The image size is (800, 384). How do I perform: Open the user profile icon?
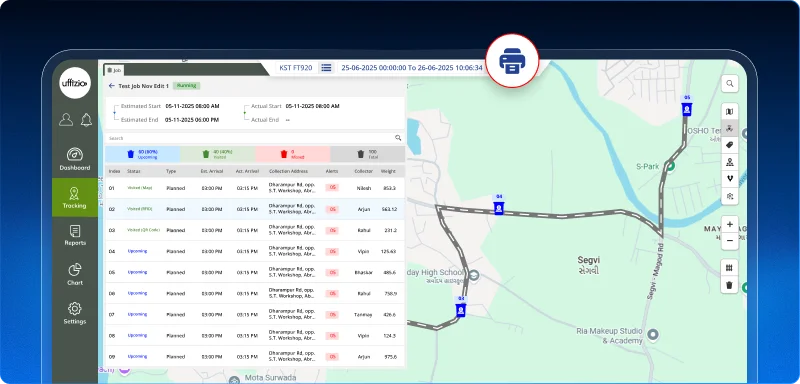66,119
